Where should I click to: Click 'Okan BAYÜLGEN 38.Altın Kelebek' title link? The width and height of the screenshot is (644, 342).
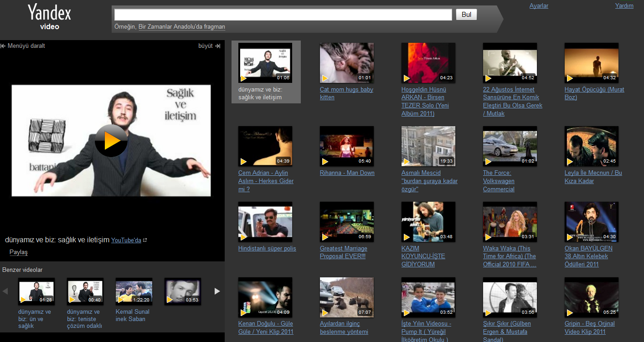coord(588,256)
